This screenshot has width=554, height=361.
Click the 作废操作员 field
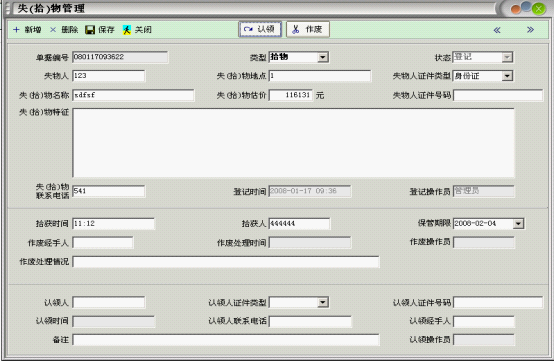pyautogui.click(x=484, y=243)
